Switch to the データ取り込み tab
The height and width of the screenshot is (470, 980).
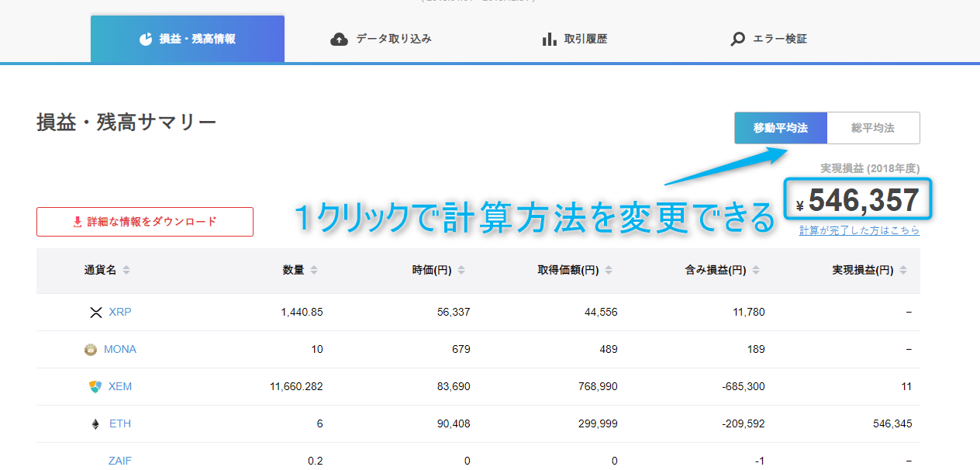pos(381,39)
